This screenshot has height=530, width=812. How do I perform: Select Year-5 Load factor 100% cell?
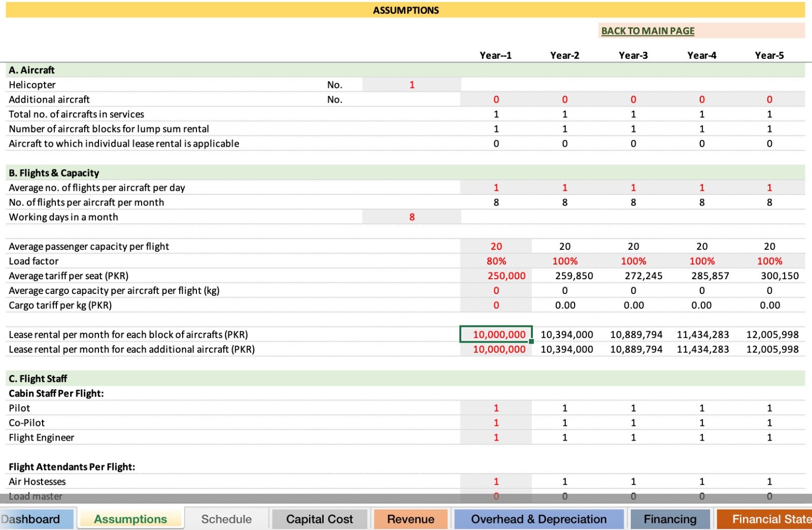point(769,261)
